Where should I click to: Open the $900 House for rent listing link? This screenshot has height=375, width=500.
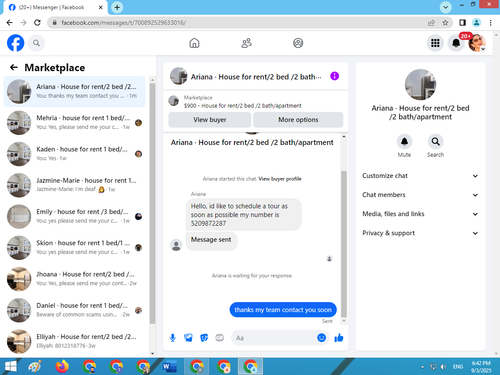tap(243, 106)
